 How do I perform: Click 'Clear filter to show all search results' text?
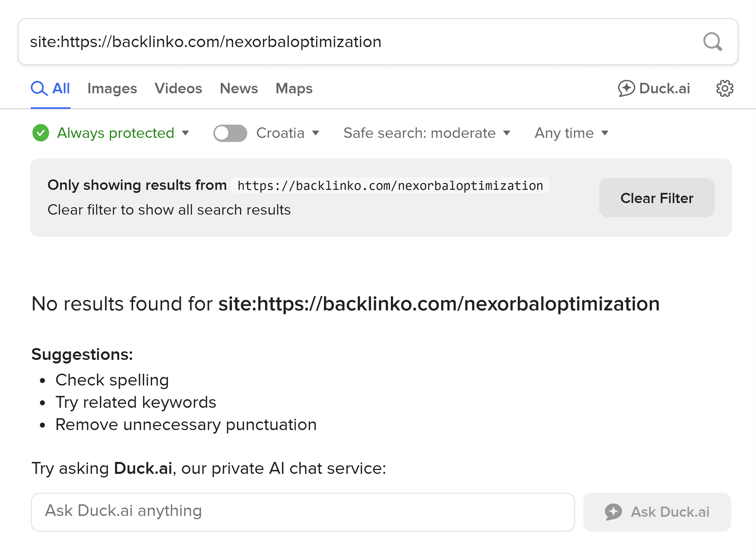pyautogui.click(x=169, y=210)
